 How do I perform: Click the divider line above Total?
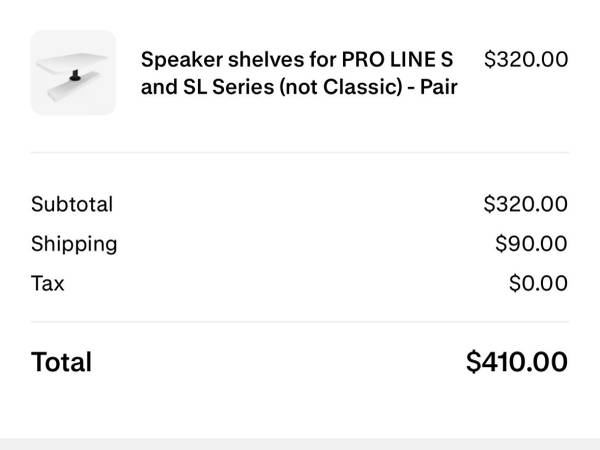point(299,322)
